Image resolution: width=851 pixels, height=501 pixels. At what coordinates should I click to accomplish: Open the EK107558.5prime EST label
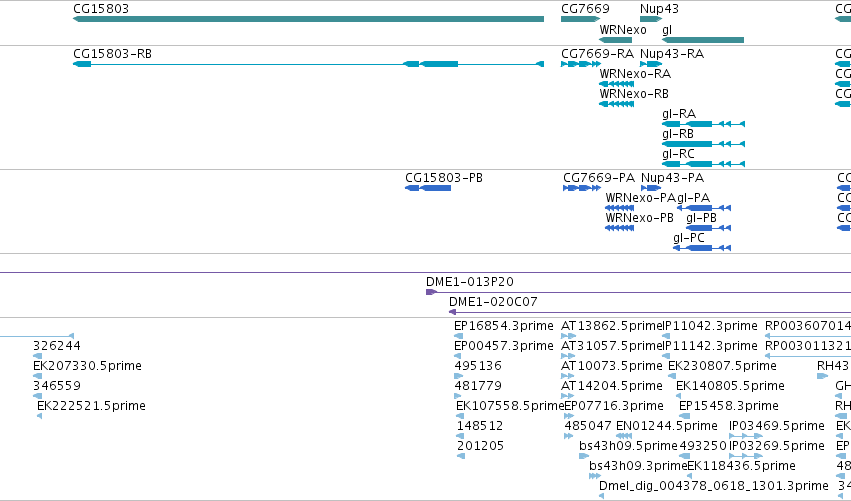510,407
